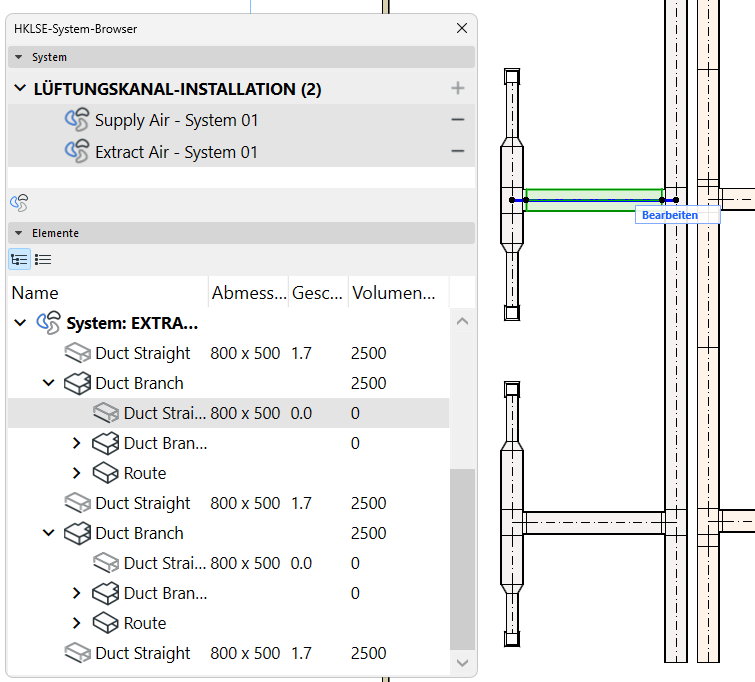
Task: Collapse the System panel section header
Action: (19, 58)
